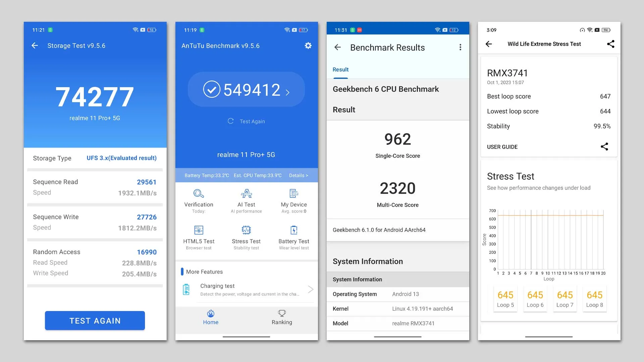Expand the Details section in AnTuTu

click(x=298, y=175)
